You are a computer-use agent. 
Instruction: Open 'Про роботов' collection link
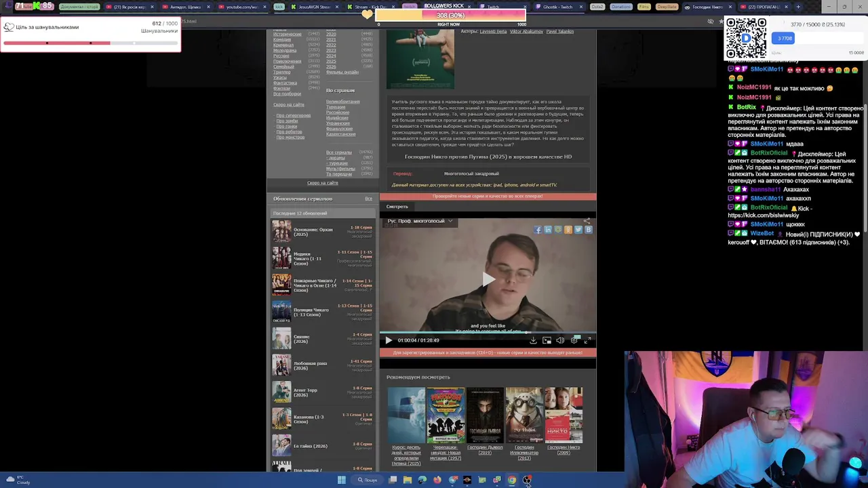pyautogui.click(x=289, y=131)
